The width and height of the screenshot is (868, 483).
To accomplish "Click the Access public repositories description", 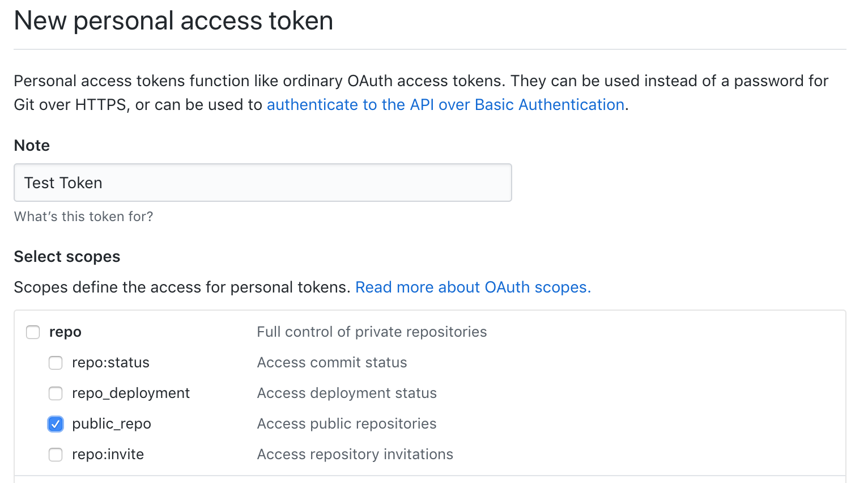I will (x=346, y=423).
